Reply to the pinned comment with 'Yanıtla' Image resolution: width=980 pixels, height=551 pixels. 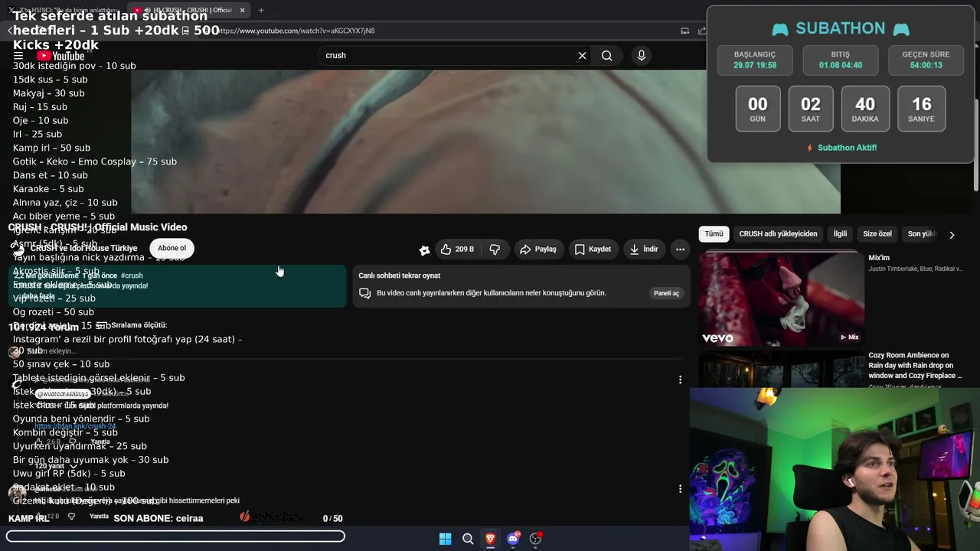[x=100, y=442]
